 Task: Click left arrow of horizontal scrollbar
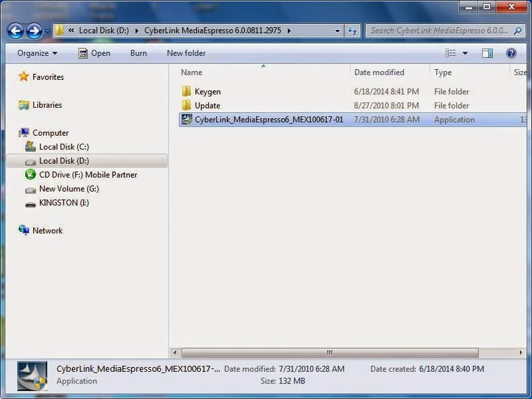click(x=174, y=352)
